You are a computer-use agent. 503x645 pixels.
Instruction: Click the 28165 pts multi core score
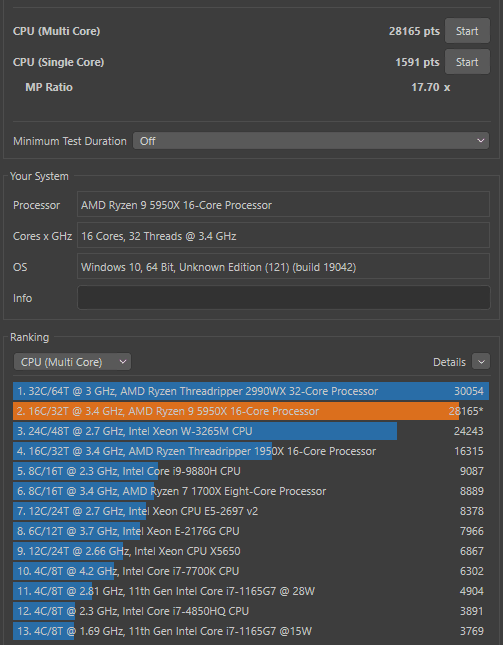(414, 31)
